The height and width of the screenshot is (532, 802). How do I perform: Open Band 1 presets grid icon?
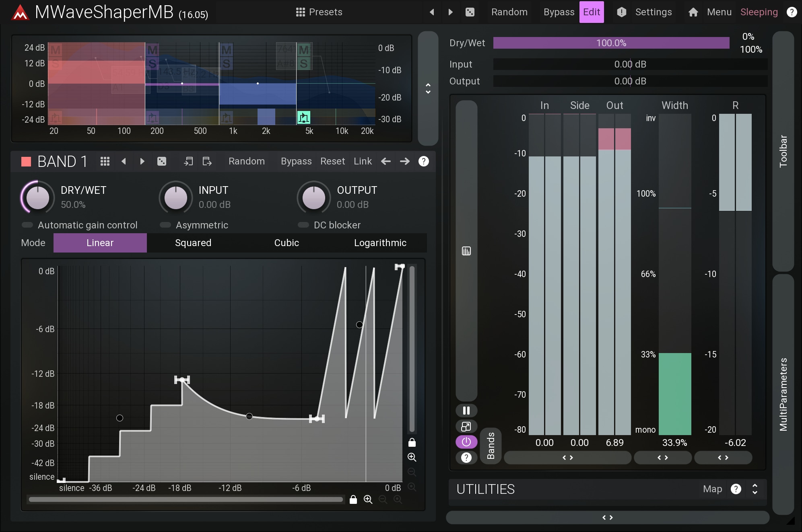[x=105, y=161]
